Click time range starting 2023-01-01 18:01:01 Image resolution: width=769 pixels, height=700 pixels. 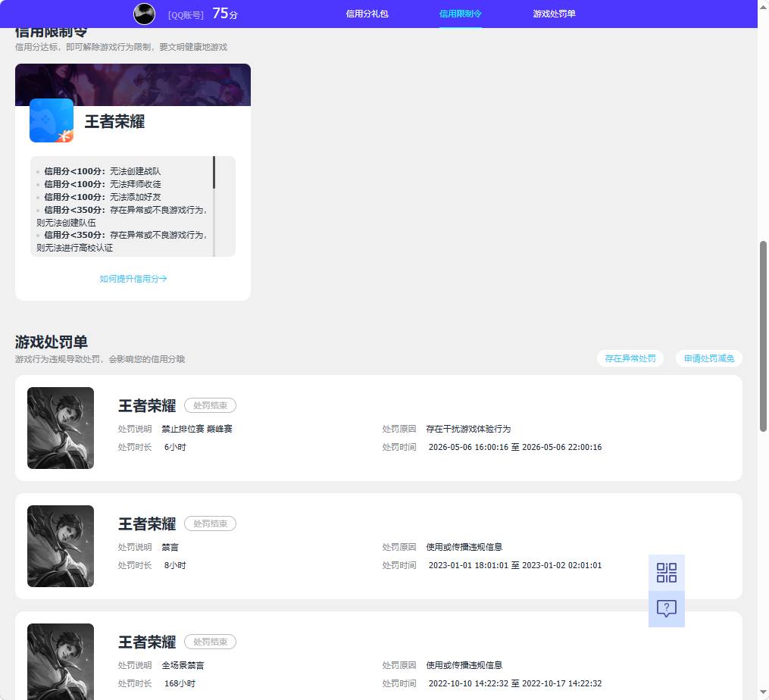[515, 565]
